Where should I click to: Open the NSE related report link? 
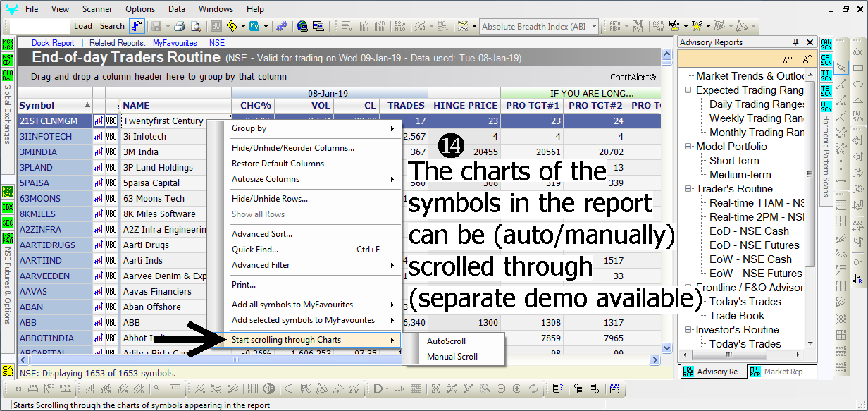tap(217, 43)
